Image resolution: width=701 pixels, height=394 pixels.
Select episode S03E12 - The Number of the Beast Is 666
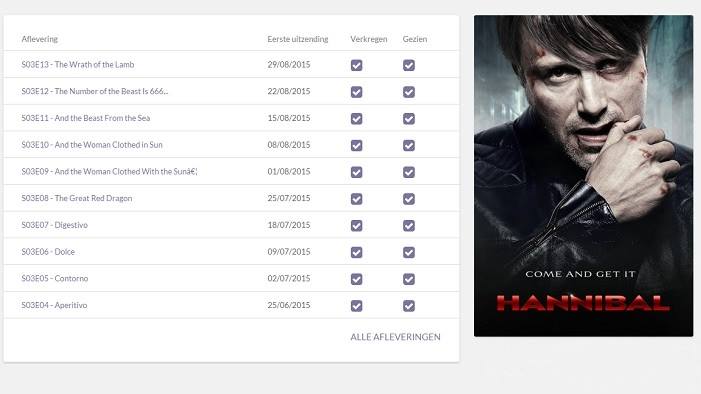point(95,91)
